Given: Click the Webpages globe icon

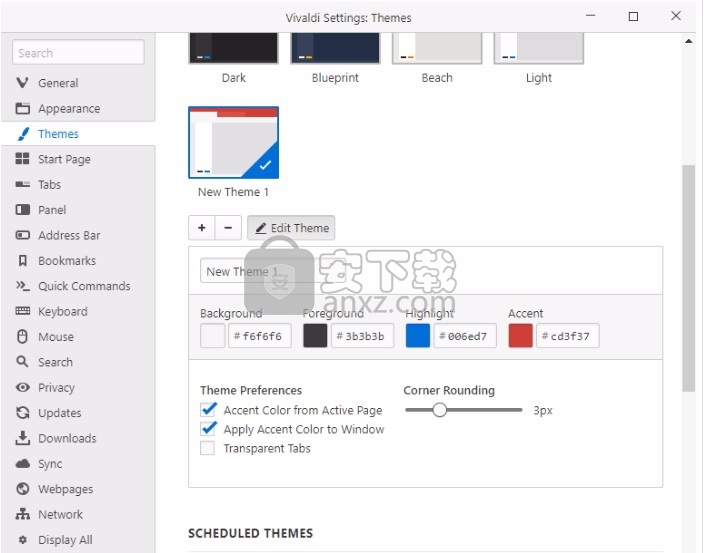Looking at the screenshot, I should (22, 489).
